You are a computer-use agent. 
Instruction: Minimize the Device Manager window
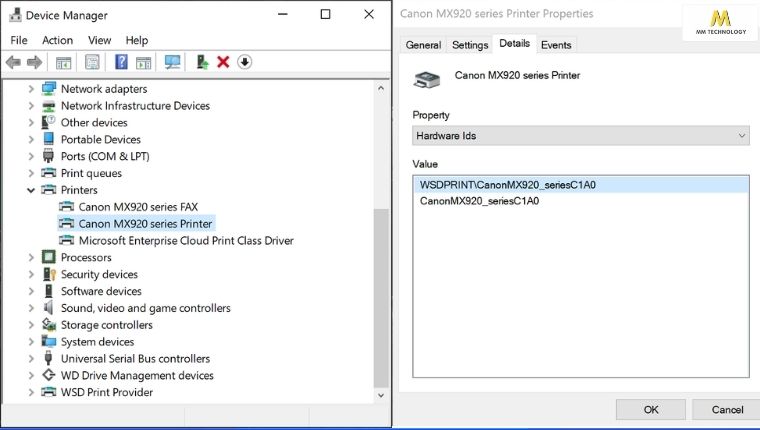coord(283,15)
